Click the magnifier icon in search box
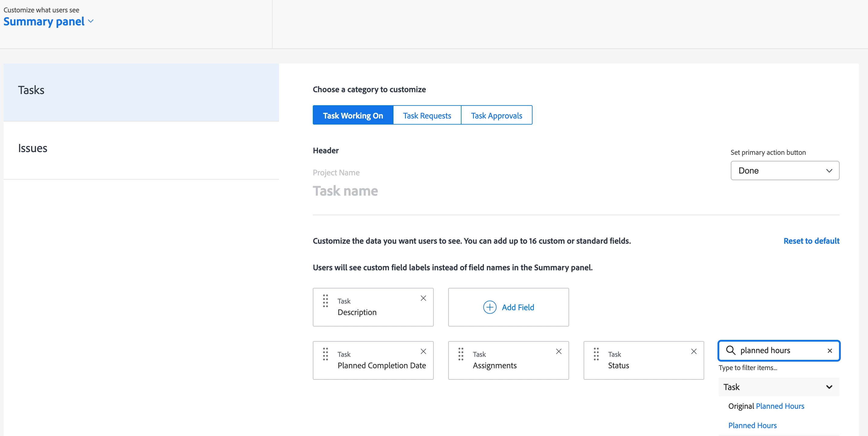This screenshot has width=868, height=436. 730,350
